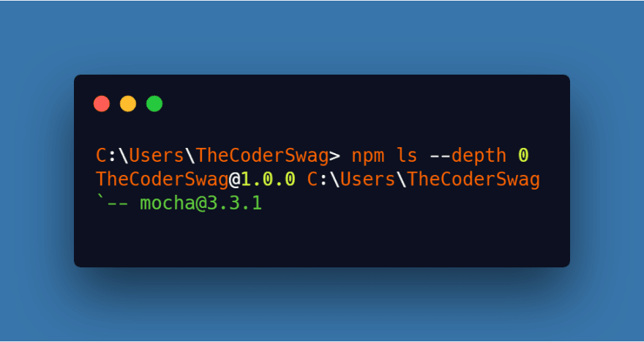The height and width of the screenshot is (342, 644).
Task: Click the 1.0.0 version number
Action: 268,179
